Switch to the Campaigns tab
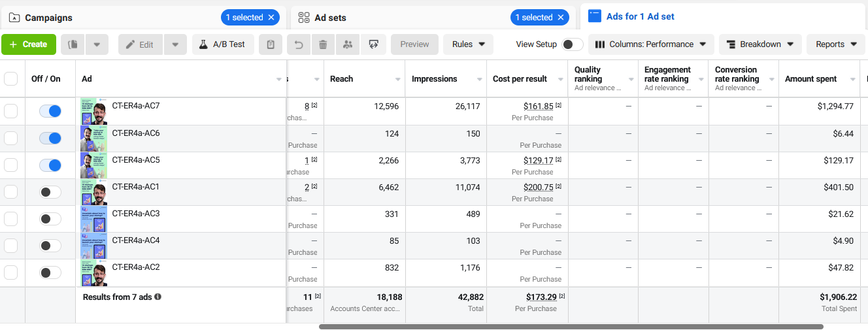This screenshot has width=868, height=330. pos(48,18)
